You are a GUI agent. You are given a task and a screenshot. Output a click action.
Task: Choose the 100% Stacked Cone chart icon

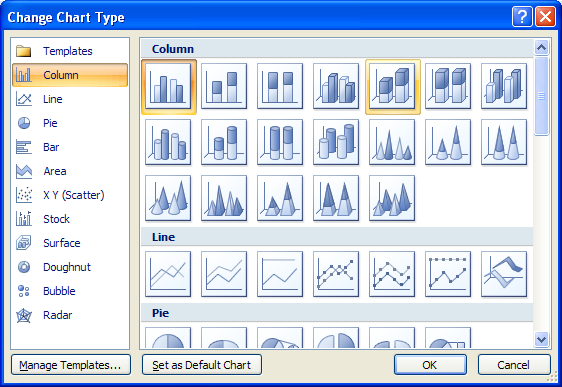(504, 142)
